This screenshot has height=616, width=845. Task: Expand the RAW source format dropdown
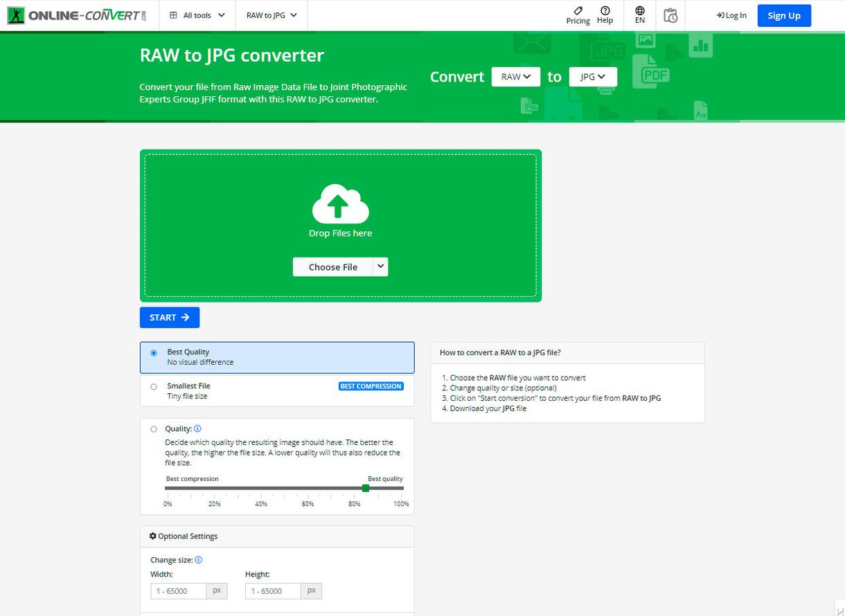(x=515, y=76)
